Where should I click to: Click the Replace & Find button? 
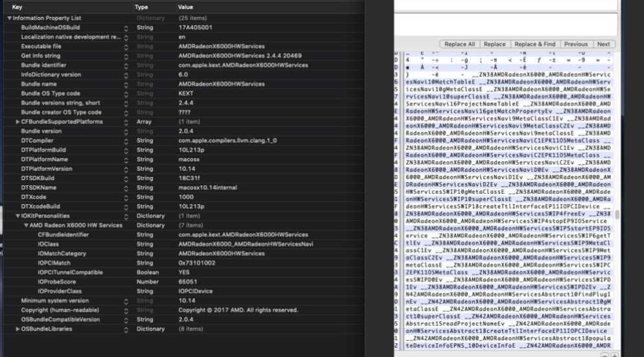click(x=535, y=44)
